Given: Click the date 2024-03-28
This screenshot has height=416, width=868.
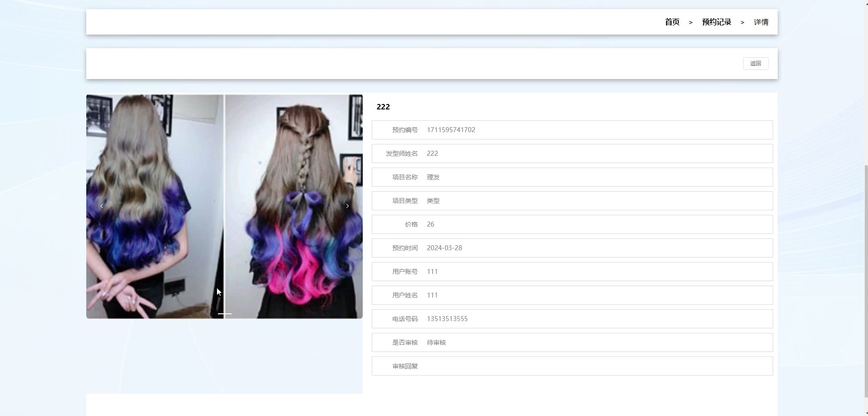Looking at the screenshot, I should (444, 248).
